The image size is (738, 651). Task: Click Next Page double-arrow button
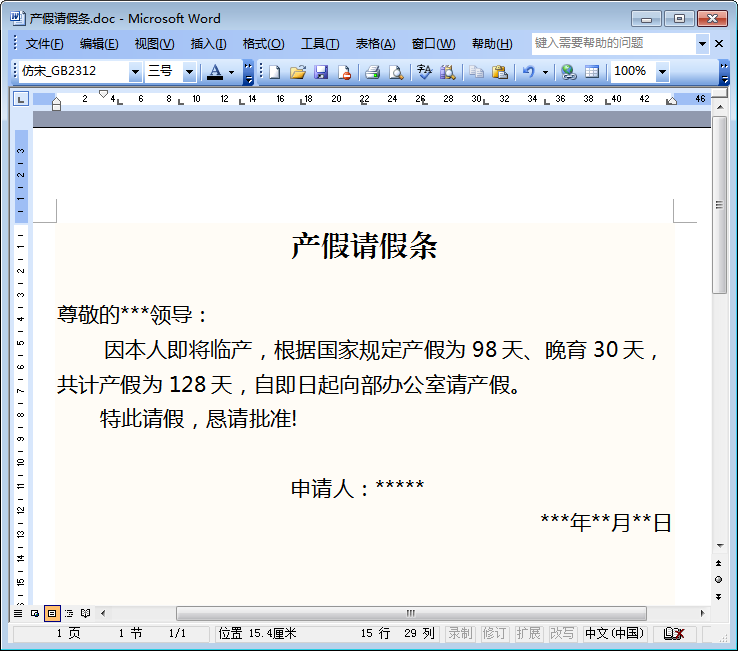tap(718, 596)
